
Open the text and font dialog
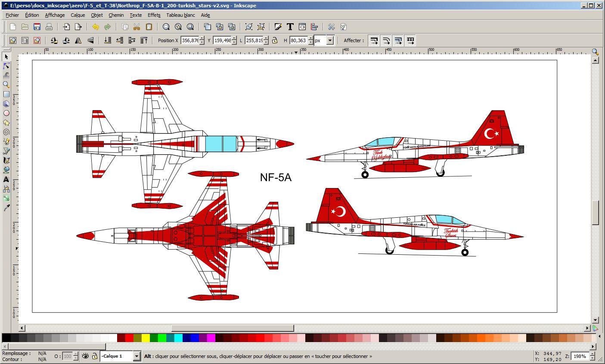[290, 27]
